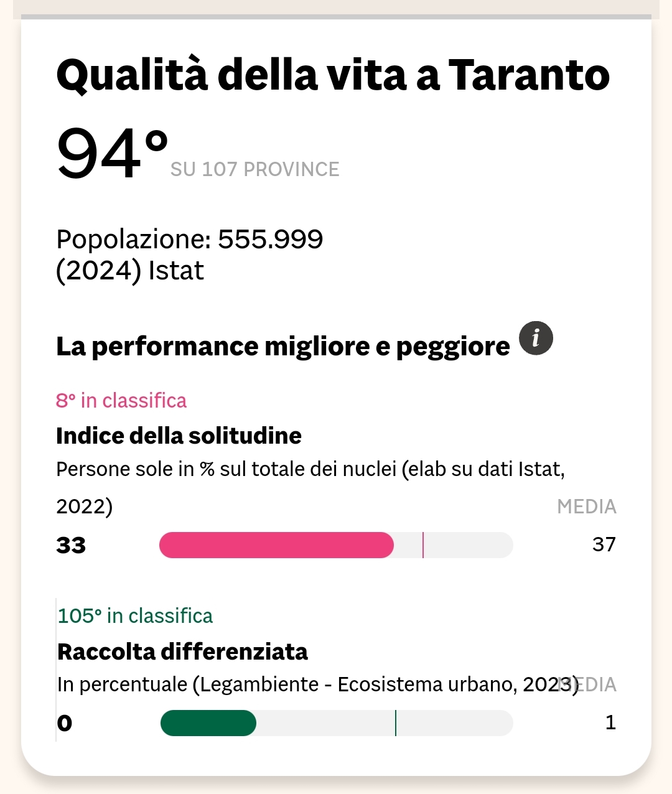Click the pink solitudine progress bar

tap(276, 545)
